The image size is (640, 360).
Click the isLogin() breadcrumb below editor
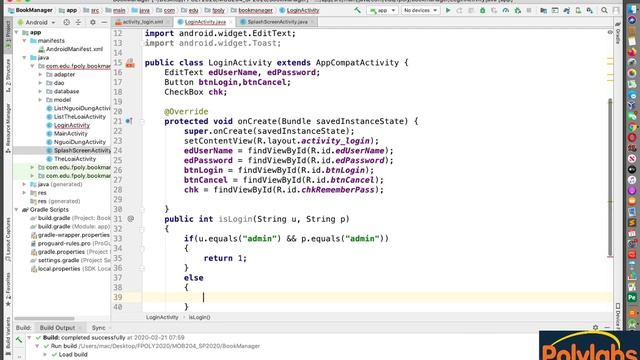coord(200,317)
